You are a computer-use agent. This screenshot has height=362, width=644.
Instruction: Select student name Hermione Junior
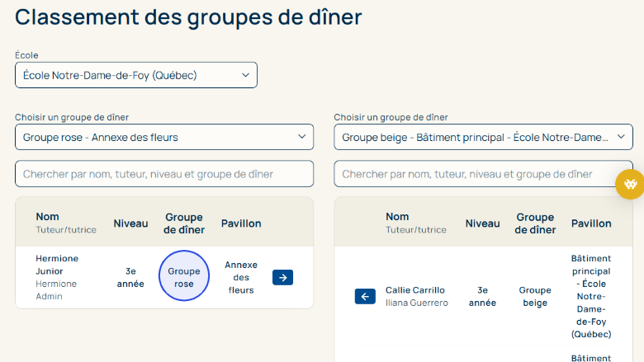[57, 264]
